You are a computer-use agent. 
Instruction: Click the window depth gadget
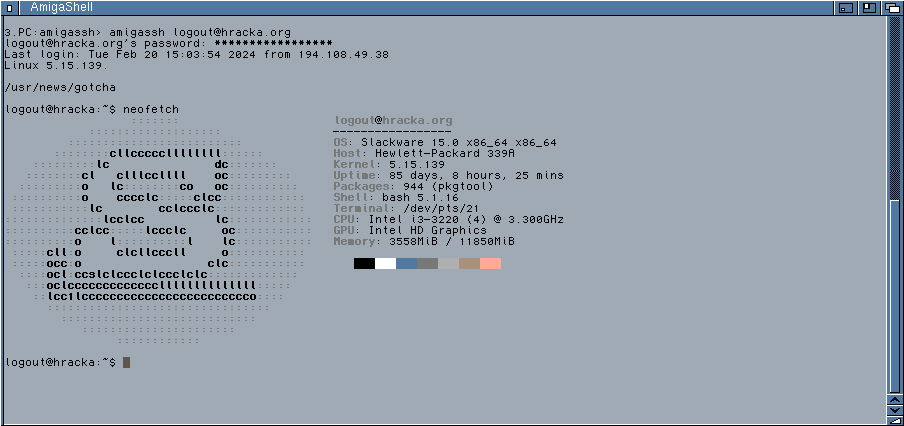[893, 8]
